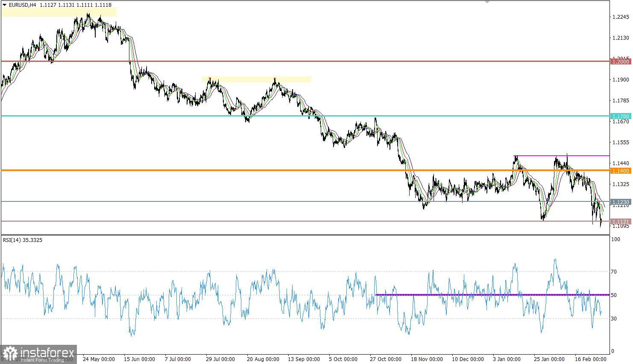633x364 pixels.
Task: Select the cyan 1.1700 price level tag
Action: 621,116
